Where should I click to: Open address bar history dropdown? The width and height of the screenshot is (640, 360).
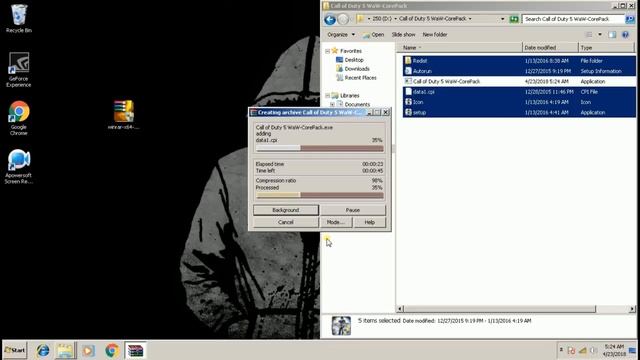pos(502,19)
